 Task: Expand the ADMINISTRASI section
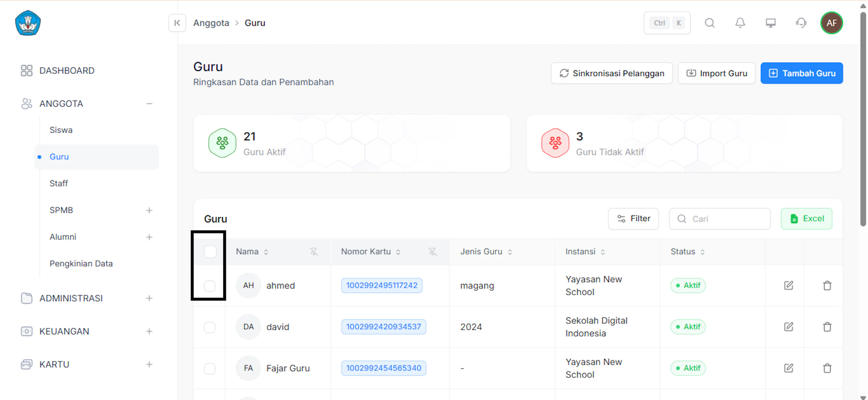coord(149,298)
